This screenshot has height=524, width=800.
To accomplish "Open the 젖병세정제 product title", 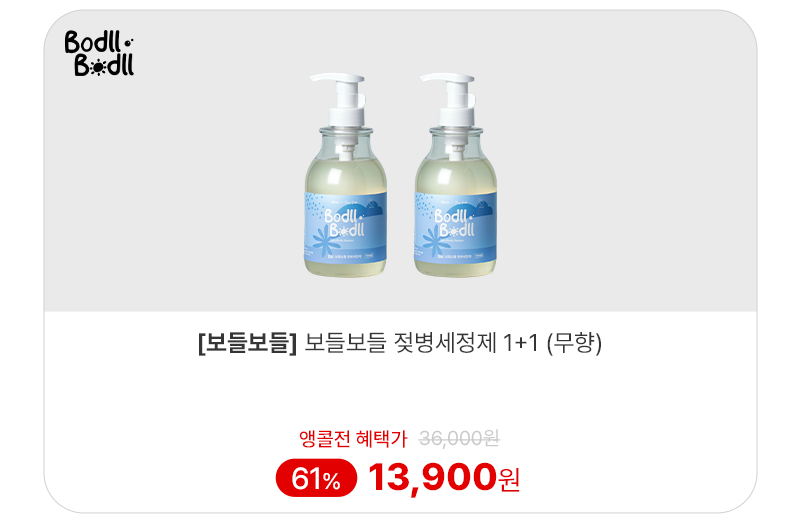I will click(445, 342).
